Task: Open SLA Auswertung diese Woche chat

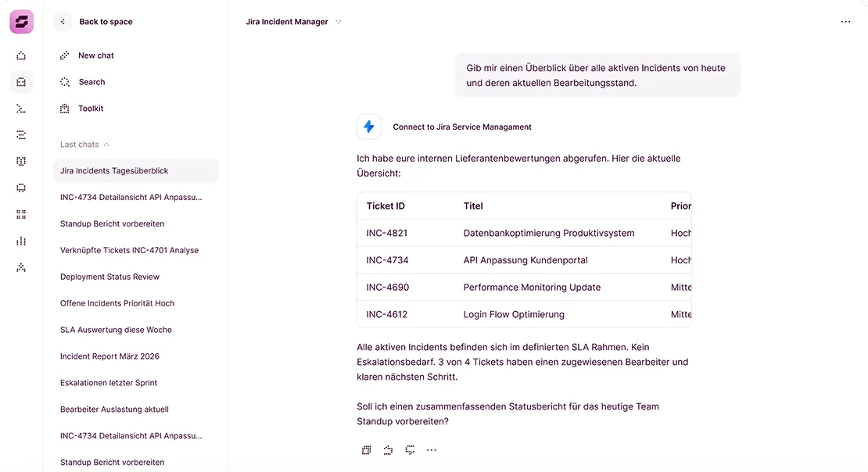Action: 116,330
